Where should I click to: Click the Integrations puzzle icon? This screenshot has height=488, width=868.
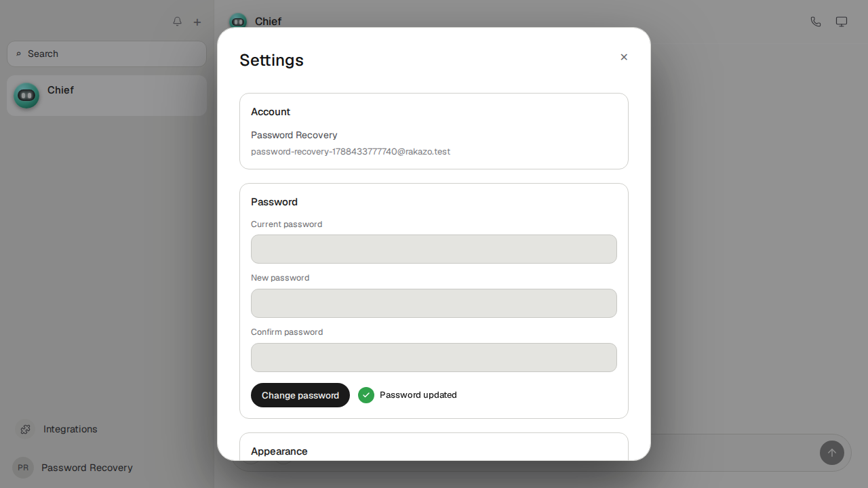pyautogui.click(x=25, y=429)
